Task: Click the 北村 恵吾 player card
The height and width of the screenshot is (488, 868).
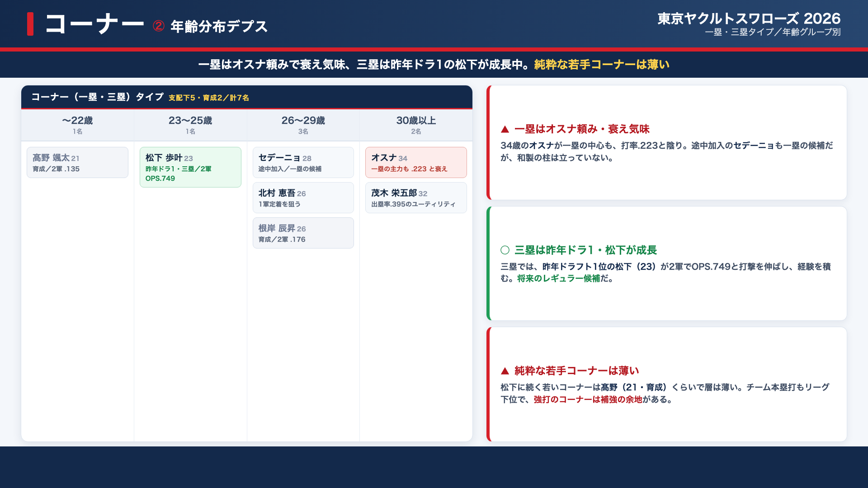Action: [303, 198]
